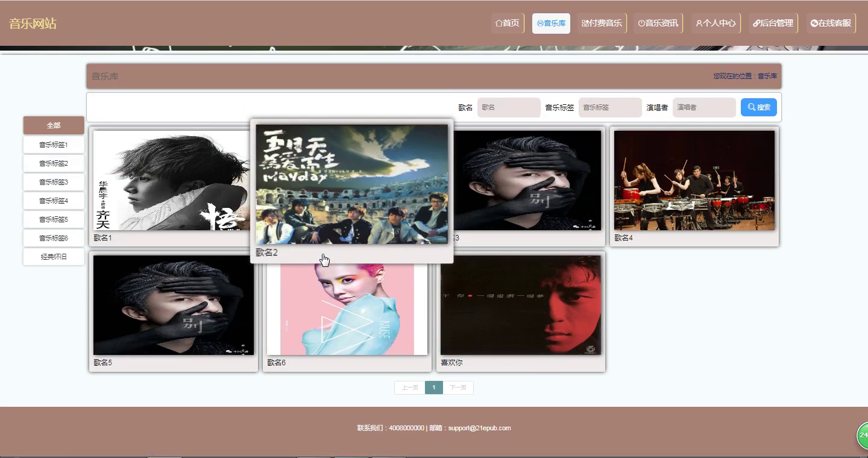
Task: Open the 歌名4 drummers cover image
Action: [x=694, y=180]
